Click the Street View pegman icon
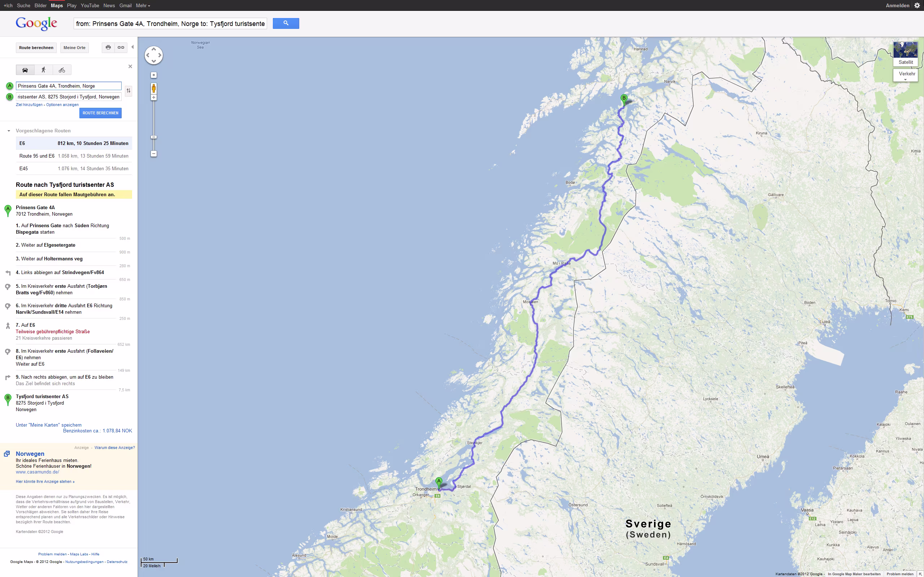 [153, 89]
